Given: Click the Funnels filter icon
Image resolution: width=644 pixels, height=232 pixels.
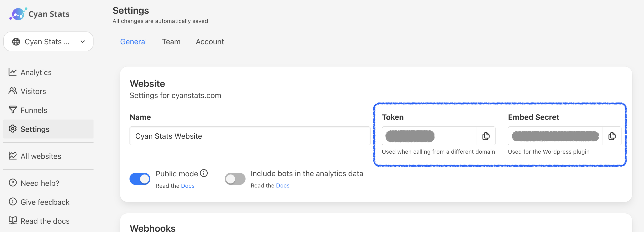Looking at the screenshot, I should pos(13,110).
